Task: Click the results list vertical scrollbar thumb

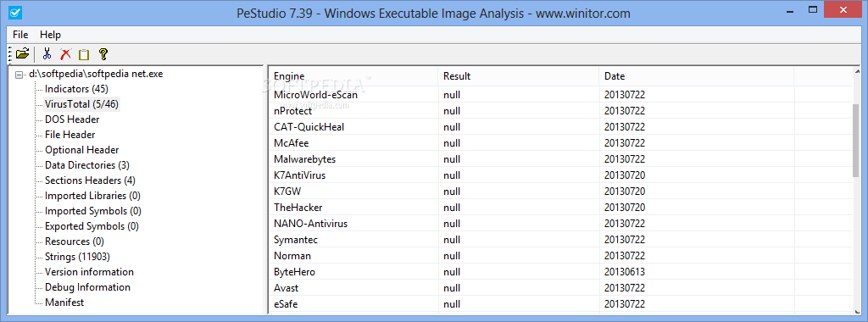Action: (x=856, y=140)
